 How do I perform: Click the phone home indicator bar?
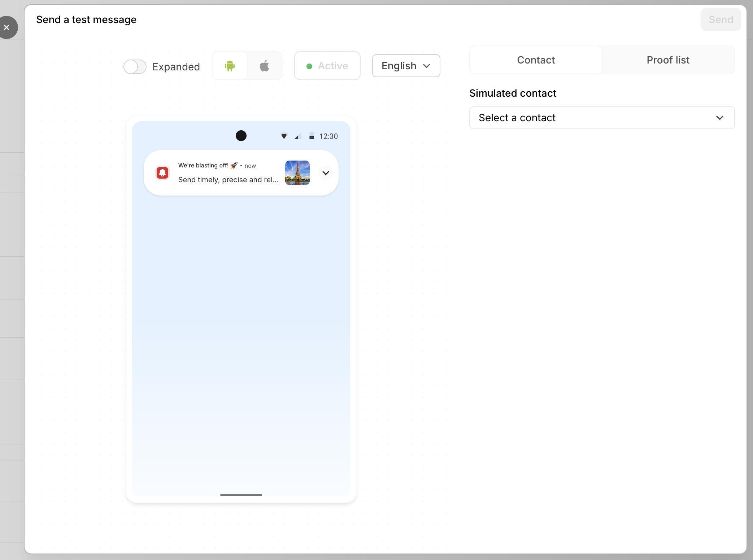(241, 495)
